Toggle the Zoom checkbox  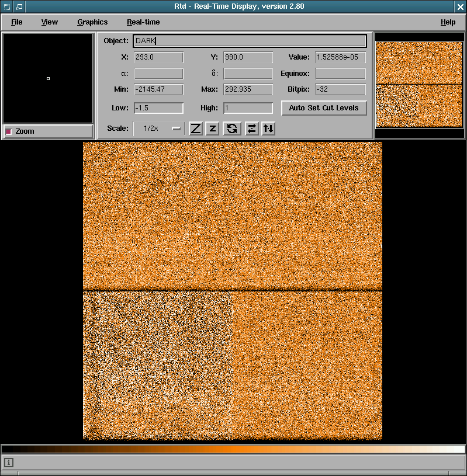click(x=9, y=131)
